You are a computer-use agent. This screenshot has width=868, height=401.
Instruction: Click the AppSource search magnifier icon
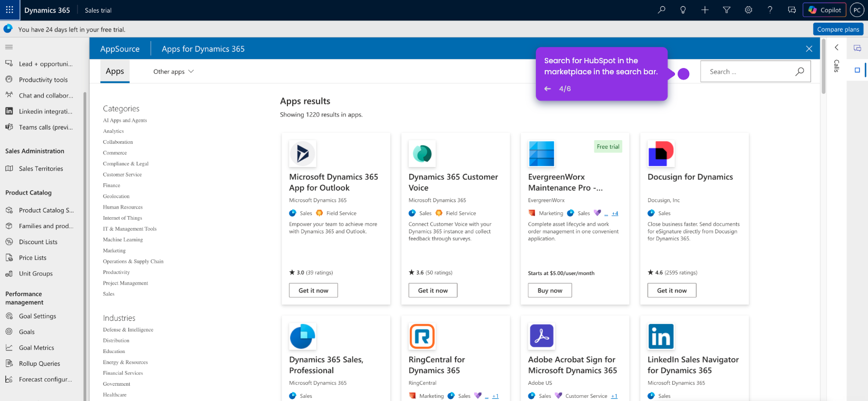point(799,72)
